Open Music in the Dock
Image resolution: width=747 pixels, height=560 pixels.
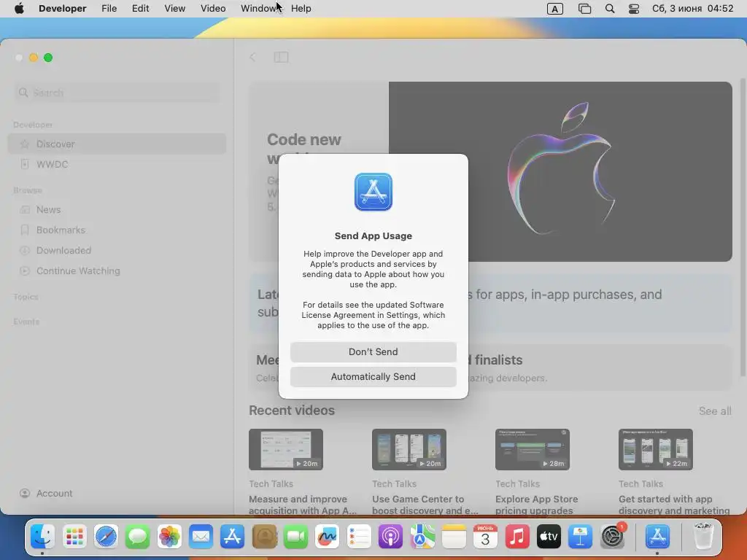[517, 537]
